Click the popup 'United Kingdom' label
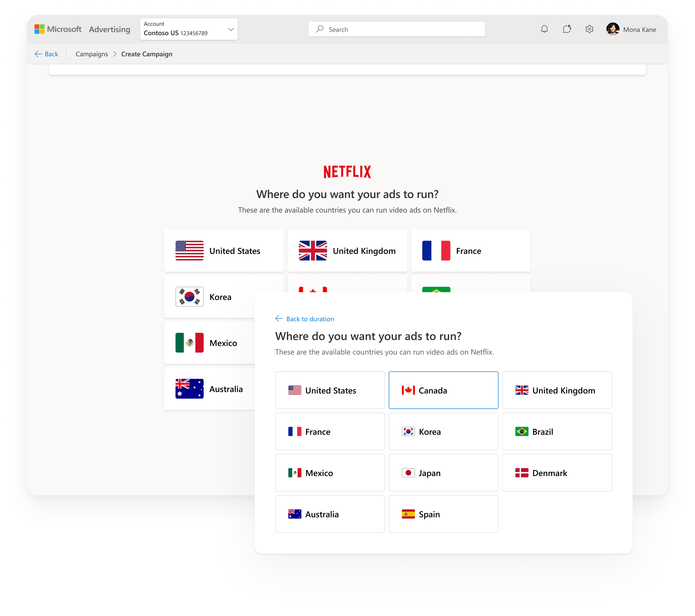The width and height of the screenshot is (695, 616). coord(564,391)
